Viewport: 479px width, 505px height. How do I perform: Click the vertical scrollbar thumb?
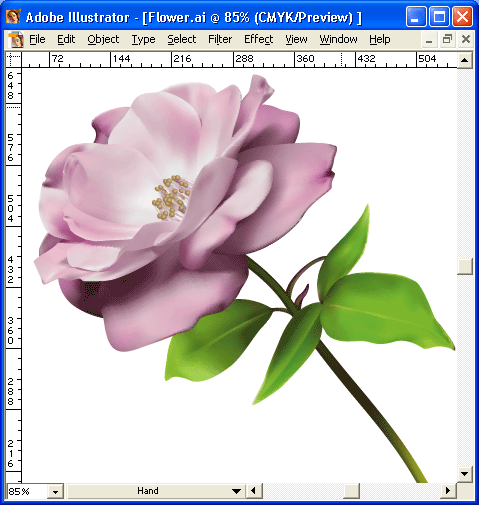click(x=465, y=266)
